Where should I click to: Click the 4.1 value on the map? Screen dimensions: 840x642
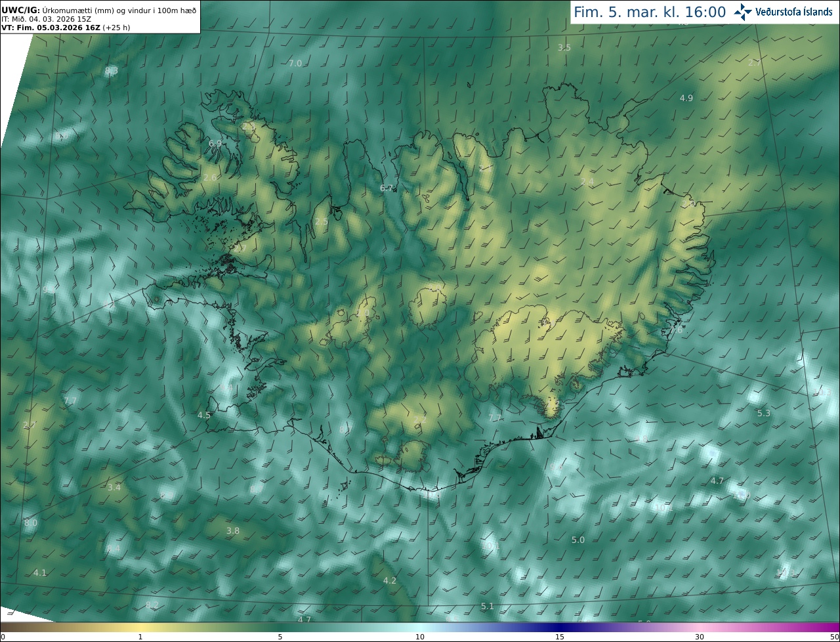pos(40,572)
